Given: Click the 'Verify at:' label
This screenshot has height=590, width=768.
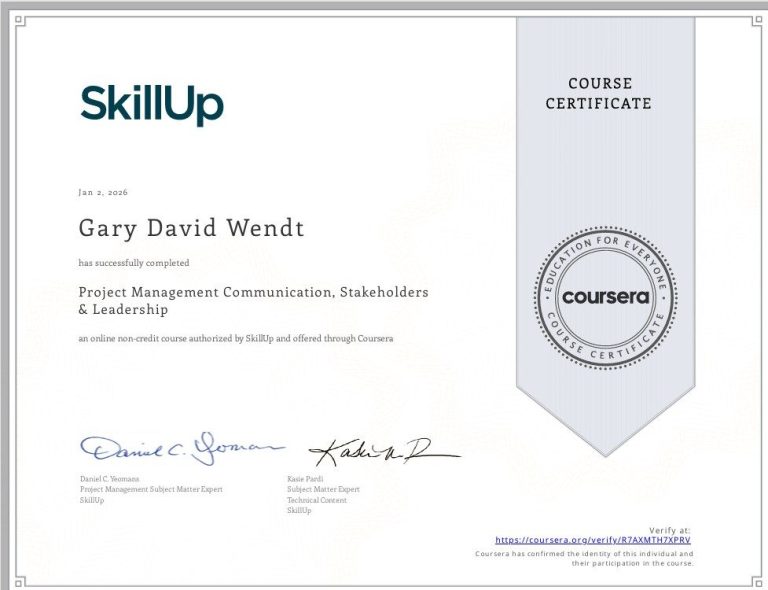Looking at the screenshot, I should point(670,530).
